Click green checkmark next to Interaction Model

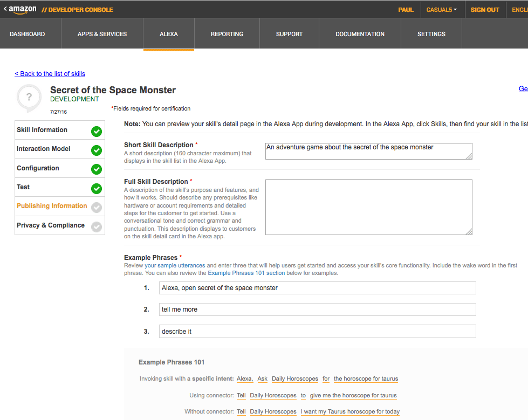point(97,150)
